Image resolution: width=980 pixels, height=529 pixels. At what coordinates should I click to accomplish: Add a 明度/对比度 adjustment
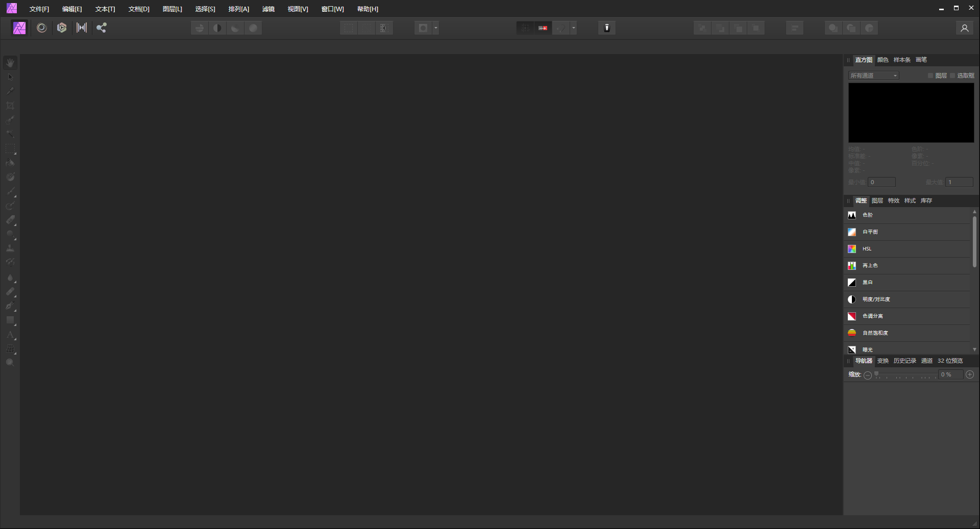(908, 299)
